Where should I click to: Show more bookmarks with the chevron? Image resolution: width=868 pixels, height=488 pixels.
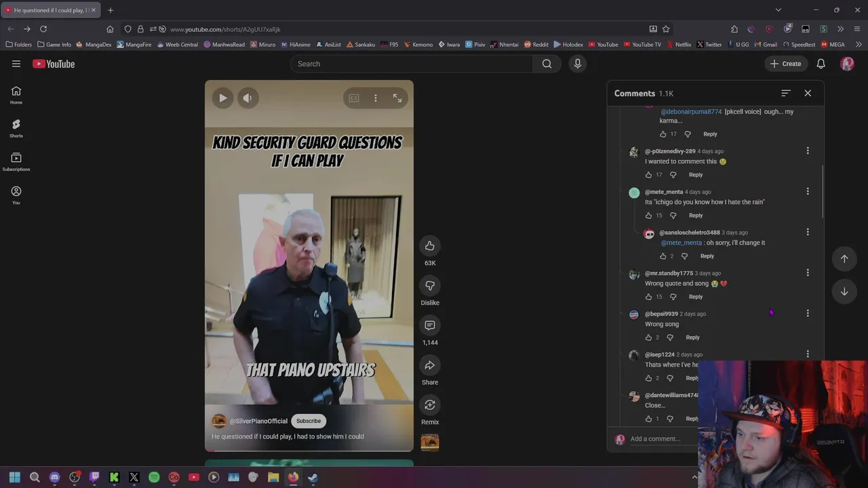[859, 45]
